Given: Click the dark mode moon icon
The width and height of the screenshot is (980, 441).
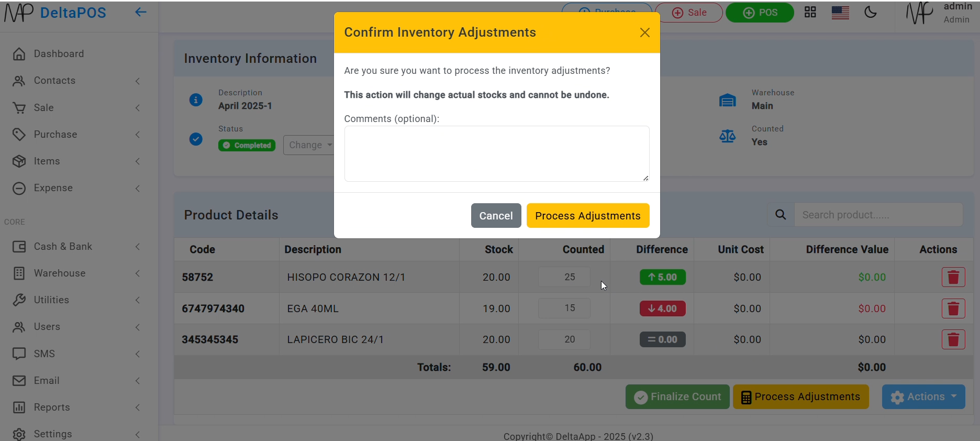Looking at the screenshot, I should click(871, 13).
